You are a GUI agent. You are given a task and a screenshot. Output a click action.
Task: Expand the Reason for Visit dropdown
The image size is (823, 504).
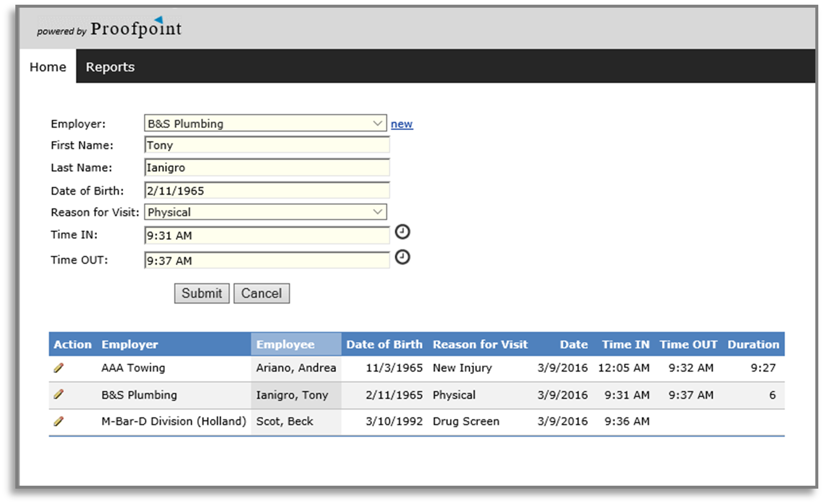[265, 212]
